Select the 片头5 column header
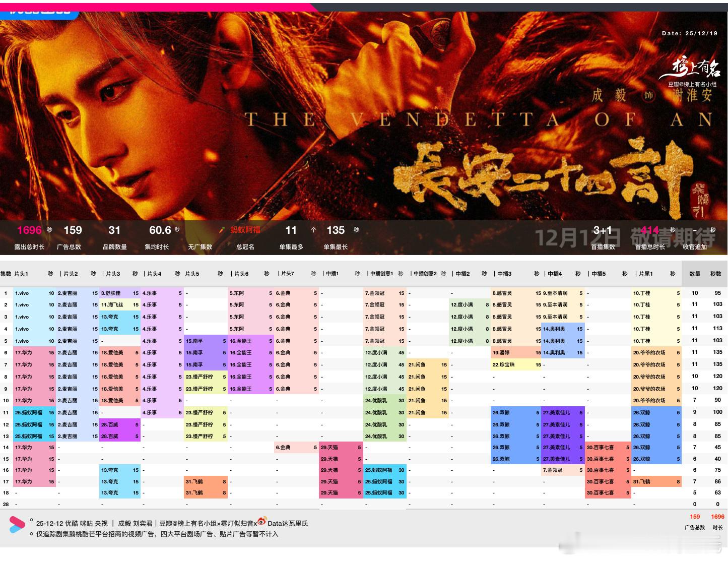 point(192,274)
